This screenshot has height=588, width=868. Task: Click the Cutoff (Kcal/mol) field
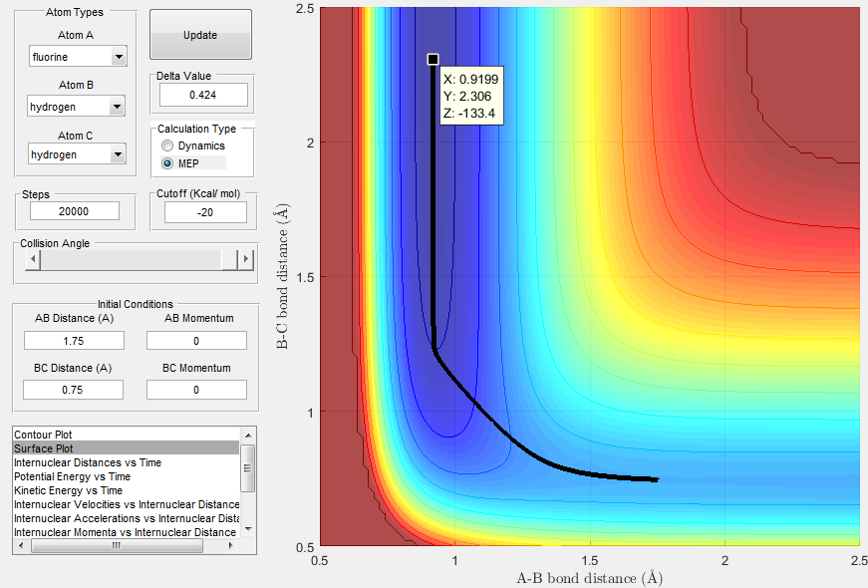pos(205,212)
